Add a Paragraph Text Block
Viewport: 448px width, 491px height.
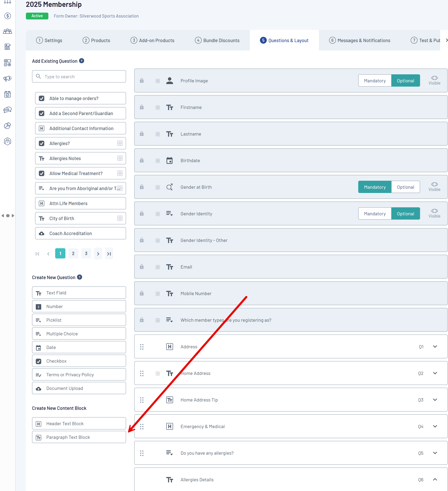(x=79, y=437)
